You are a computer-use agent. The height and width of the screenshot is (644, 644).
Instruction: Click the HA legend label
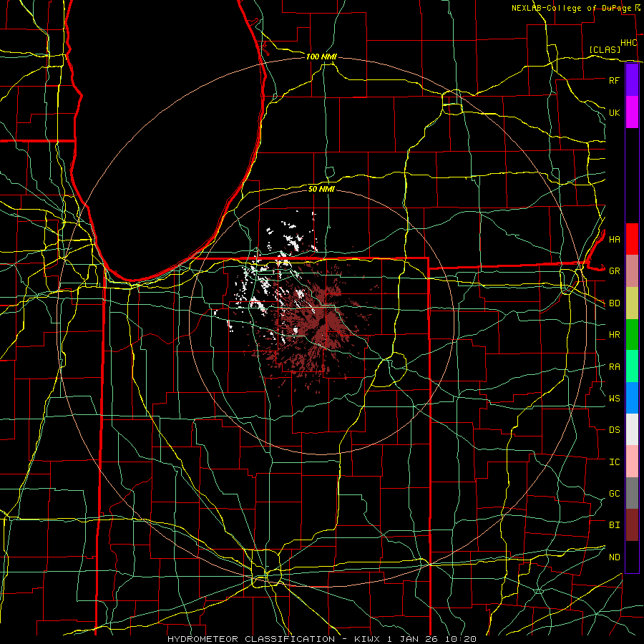click(x=614, y=240)
